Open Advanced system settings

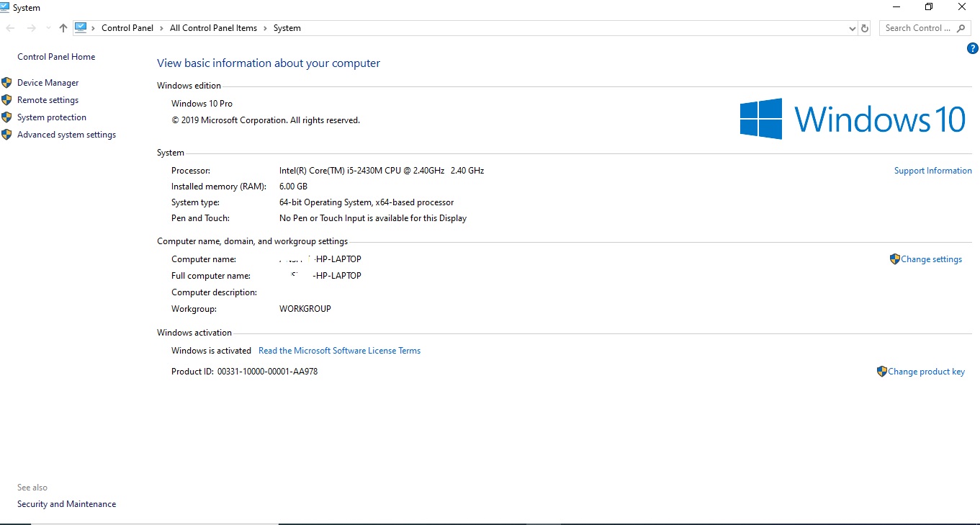[x=66, y=135]
